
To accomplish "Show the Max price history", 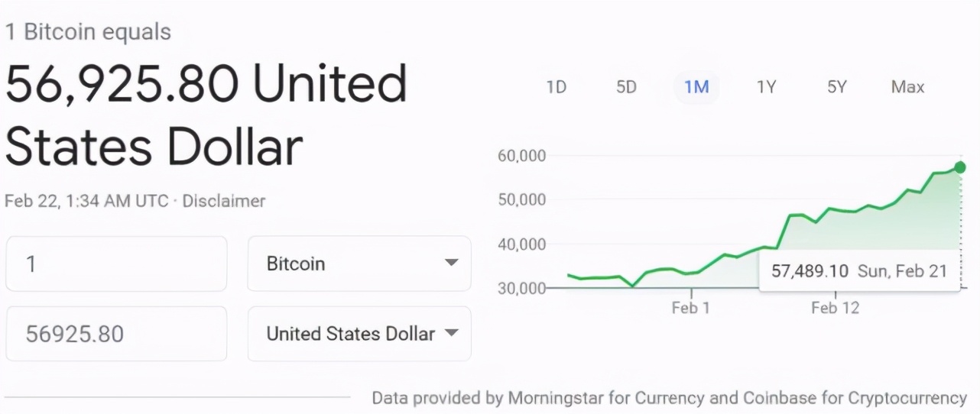I will tap(907, 87).
